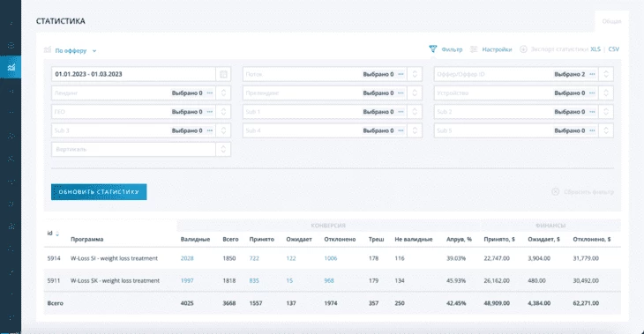
Task: Expand the Вертикаль dropdown arrows
Action: (x=223, y=149)
